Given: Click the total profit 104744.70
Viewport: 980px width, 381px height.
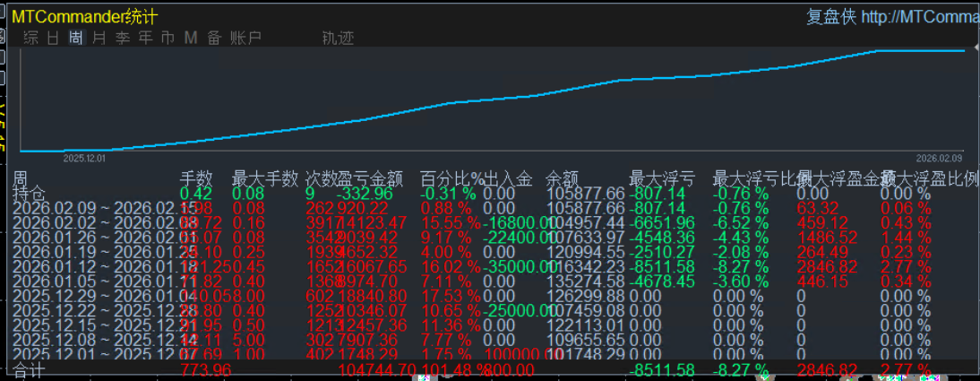Looking at the screenshot, I should 377,372.
